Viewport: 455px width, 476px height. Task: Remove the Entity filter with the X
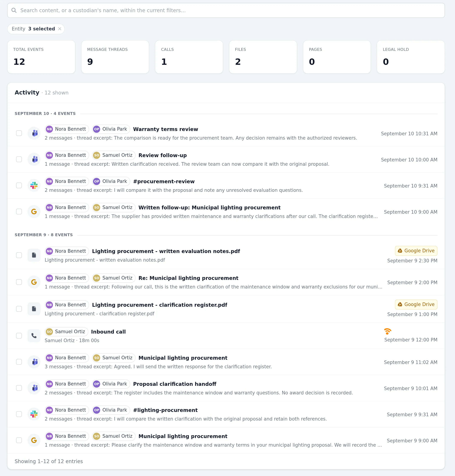(x=60, y=29)
